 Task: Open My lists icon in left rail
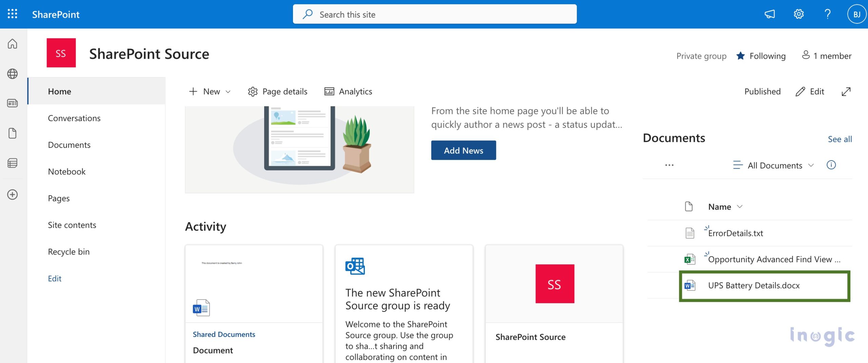tap(13, 163)
